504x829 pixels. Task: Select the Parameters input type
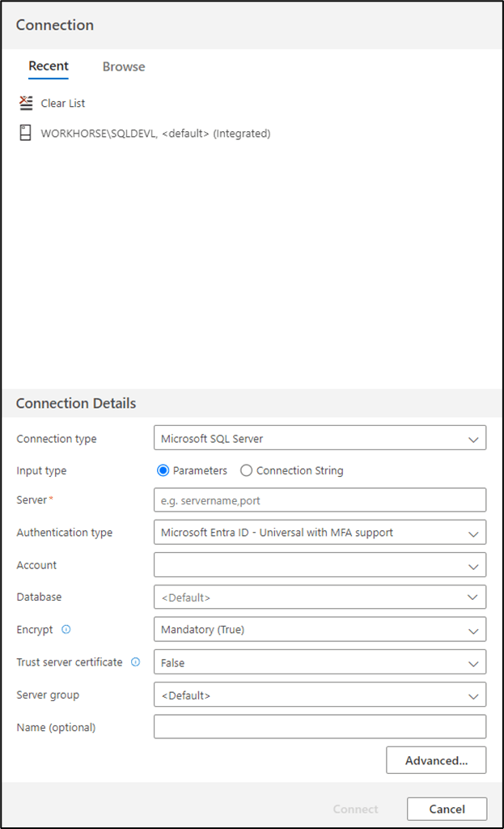point(163,470)
